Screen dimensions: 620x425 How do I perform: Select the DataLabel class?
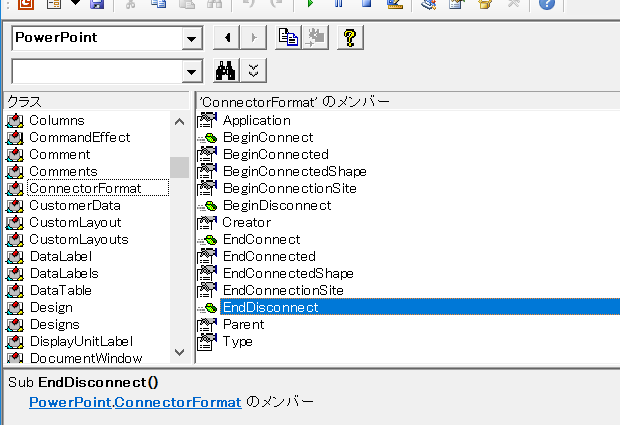coord(60,257)
